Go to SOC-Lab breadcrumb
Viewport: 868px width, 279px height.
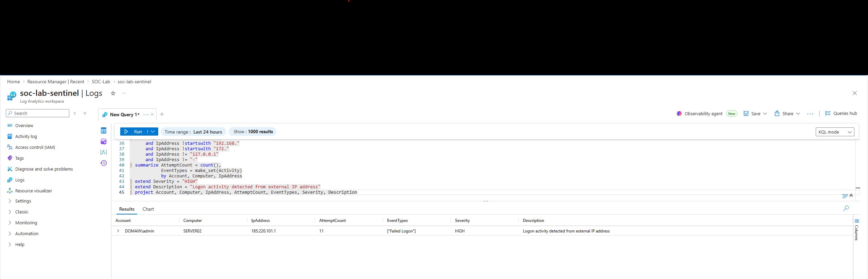(x=101, y=82)
